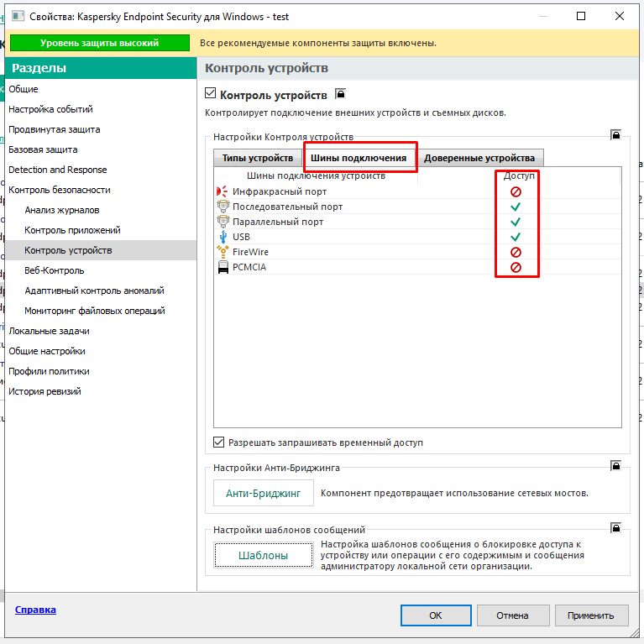Screen dimensions: 644x644
Task: Click the Шины подключения устройств column header
Action: 316,175
